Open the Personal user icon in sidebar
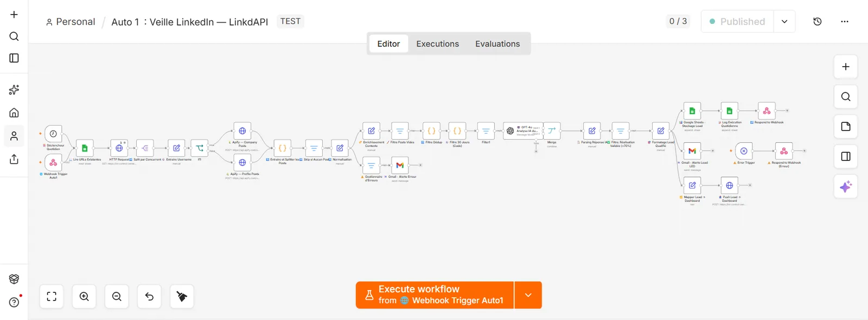 click(14, 136)
